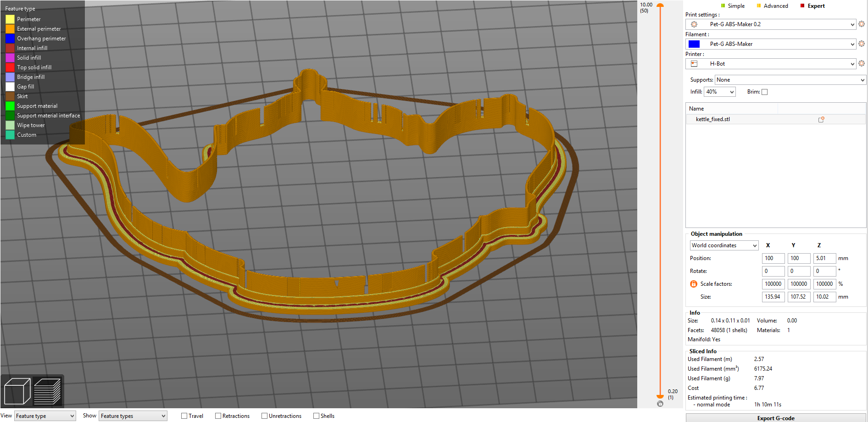Click the gear icon next to the Filament dropdown
The height and width of the screenshot is (422, 868).
(861, 44)
